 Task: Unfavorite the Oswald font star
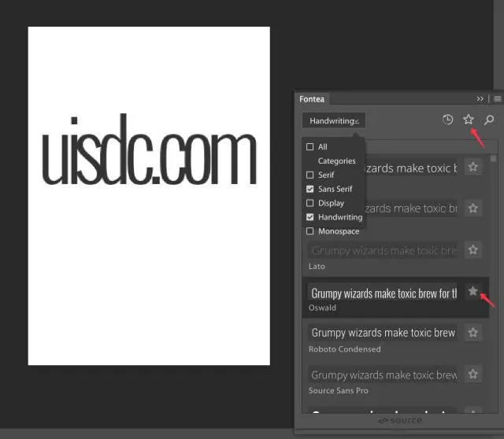472,291
